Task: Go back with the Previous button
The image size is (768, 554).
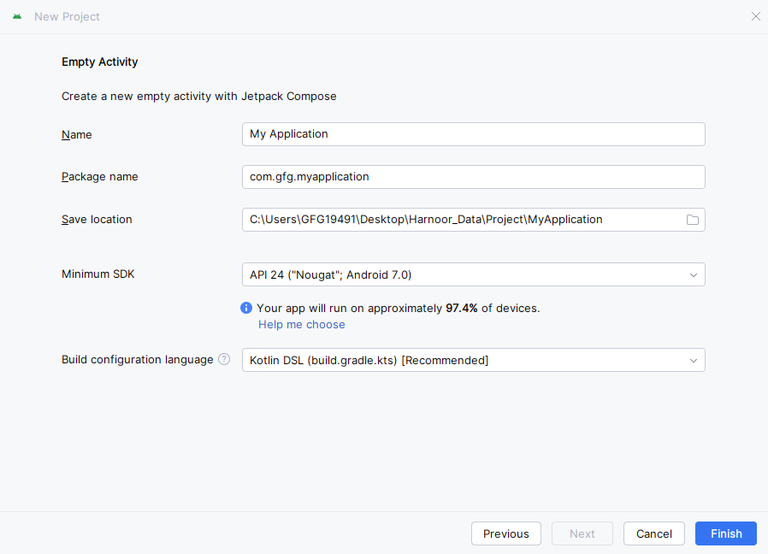Action: pos(506,534)
